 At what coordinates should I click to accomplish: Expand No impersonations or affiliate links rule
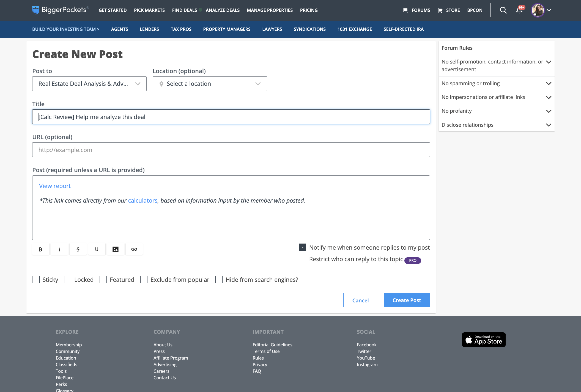point(497,97)
